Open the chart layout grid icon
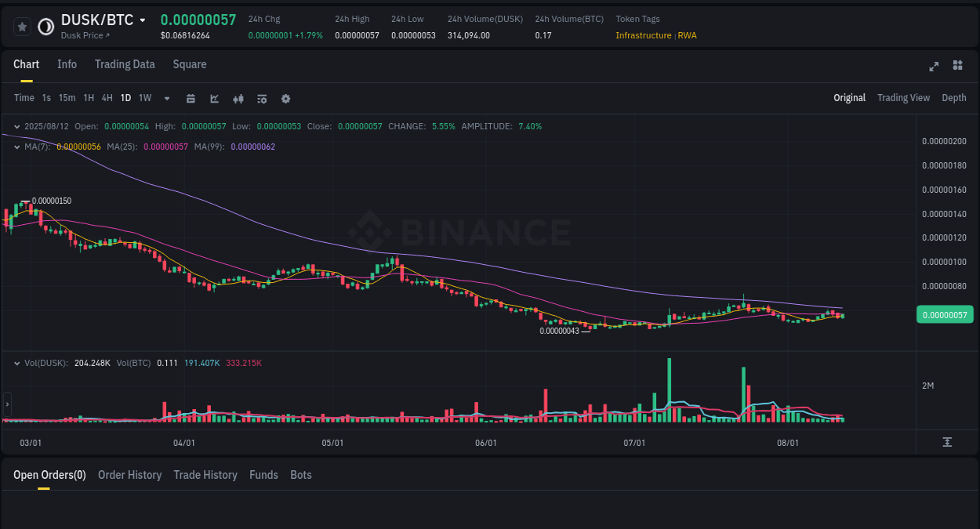Image resolution: width=980 pixels, height=529 pixels. pyautogui.click(x=957, y=65)
